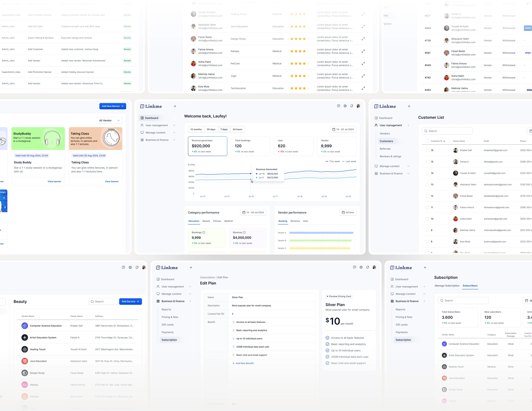532x411 pixels.
Task: Open user avatar in dashboard header
Action: click(358, 106)
